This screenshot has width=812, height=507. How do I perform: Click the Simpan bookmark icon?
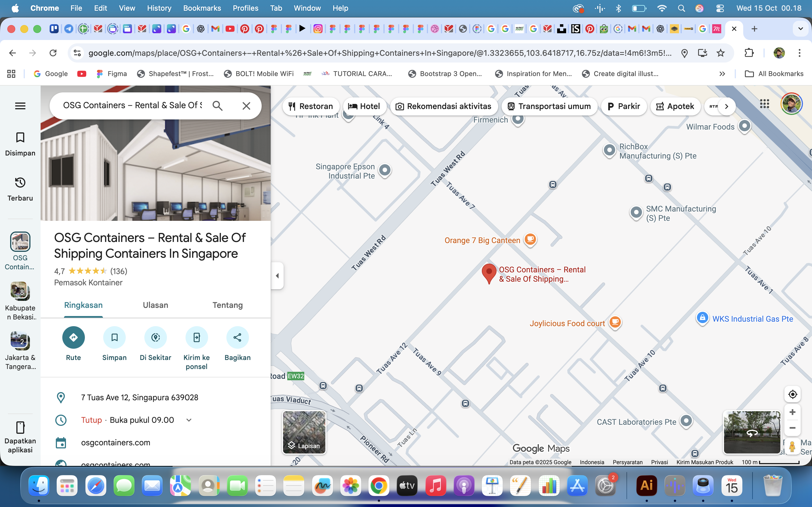click(114, 338)
